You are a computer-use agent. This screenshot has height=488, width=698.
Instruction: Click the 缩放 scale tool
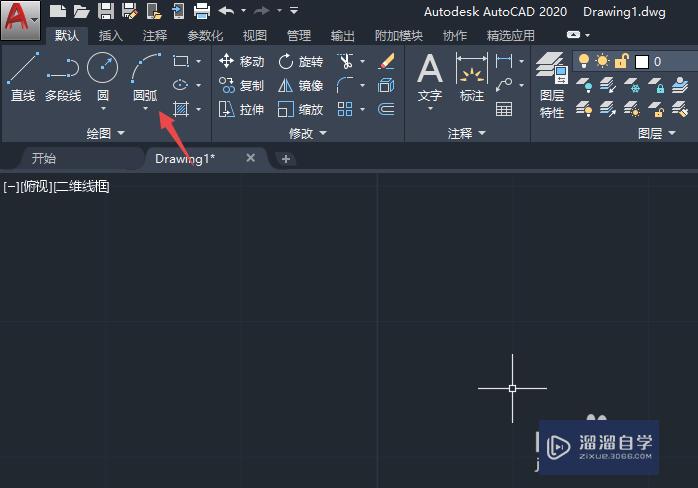[x=300, y=109]
